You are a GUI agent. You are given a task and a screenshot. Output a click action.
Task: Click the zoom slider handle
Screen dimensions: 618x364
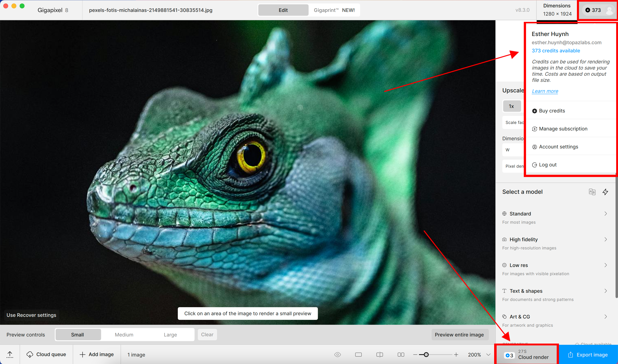pyautogui.click(x=426, y=354)
